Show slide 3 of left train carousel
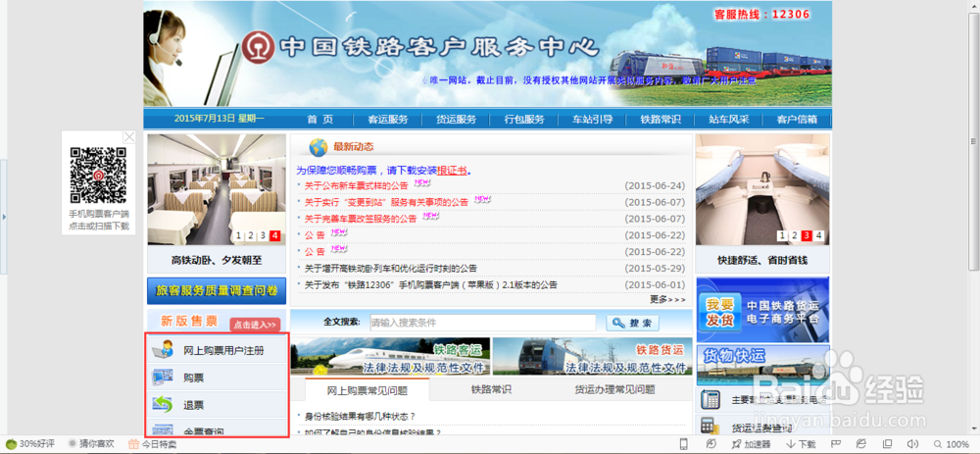The image size is (980, 454). (263, 235)
